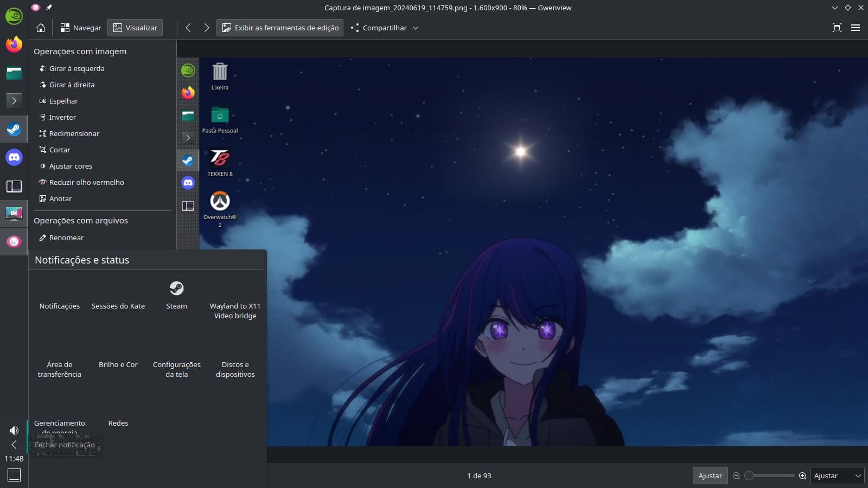Click the '1 de 93' image counter

point(479,476)
